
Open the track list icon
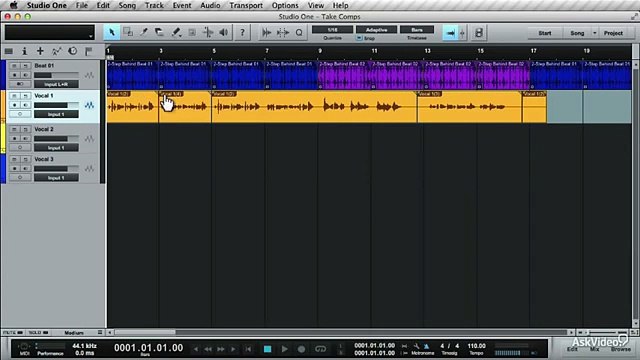(x=9, y=51)
